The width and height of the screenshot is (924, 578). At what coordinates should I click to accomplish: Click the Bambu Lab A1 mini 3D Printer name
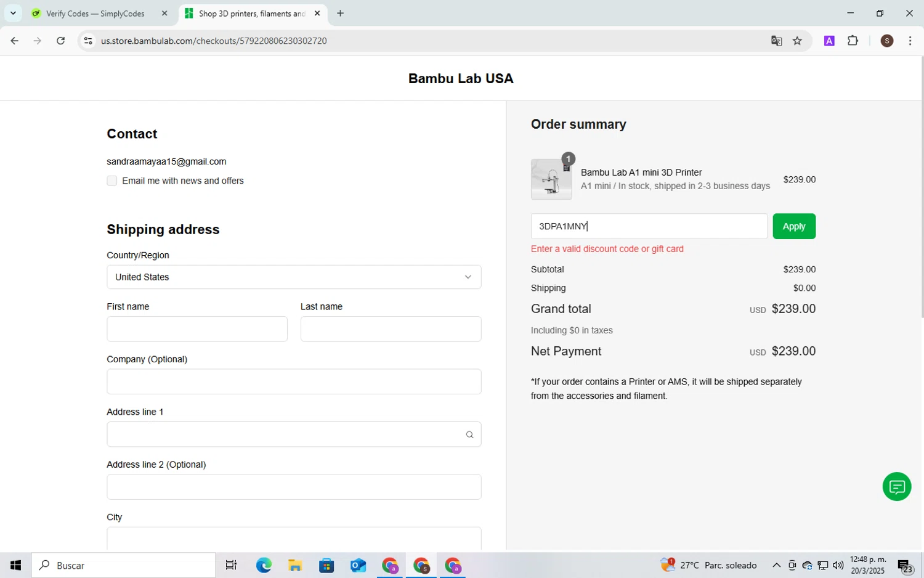[641, 173]
